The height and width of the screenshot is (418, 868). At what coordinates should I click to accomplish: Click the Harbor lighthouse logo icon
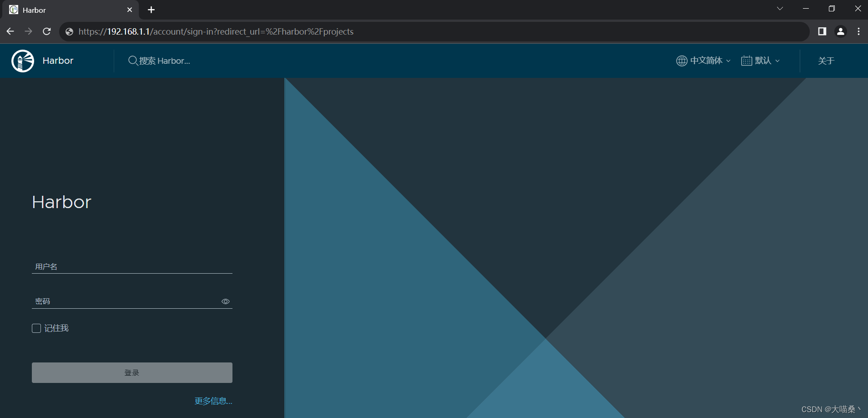coord(23,61)
